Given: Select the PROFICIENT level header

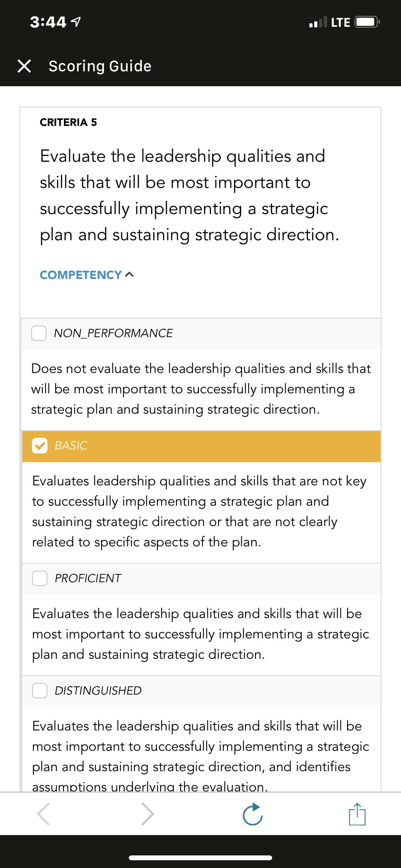Looking at the screenshot, I should (x=201, y=579).
